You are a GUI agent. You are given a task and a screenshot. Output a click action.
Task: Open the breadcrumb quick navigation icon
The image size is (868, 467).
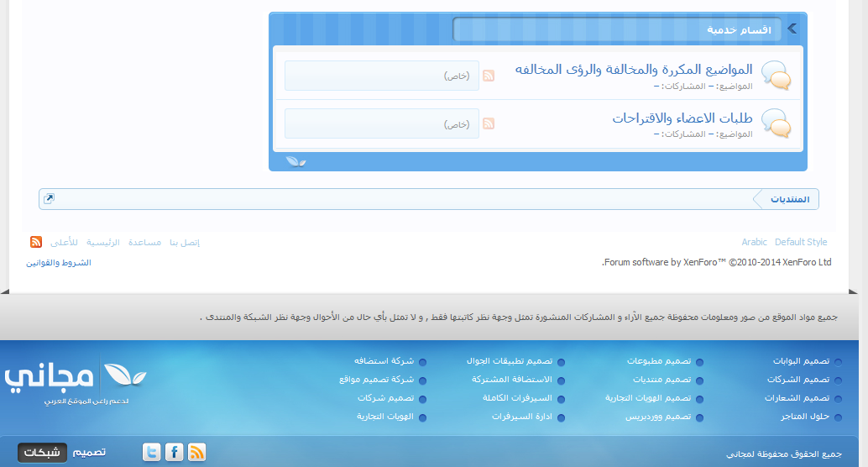50,199
